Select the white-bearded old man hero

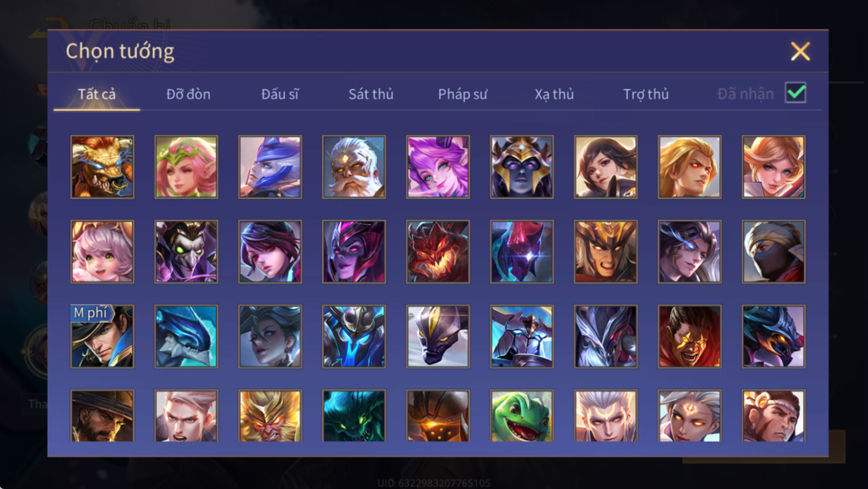tap(354, 167)
